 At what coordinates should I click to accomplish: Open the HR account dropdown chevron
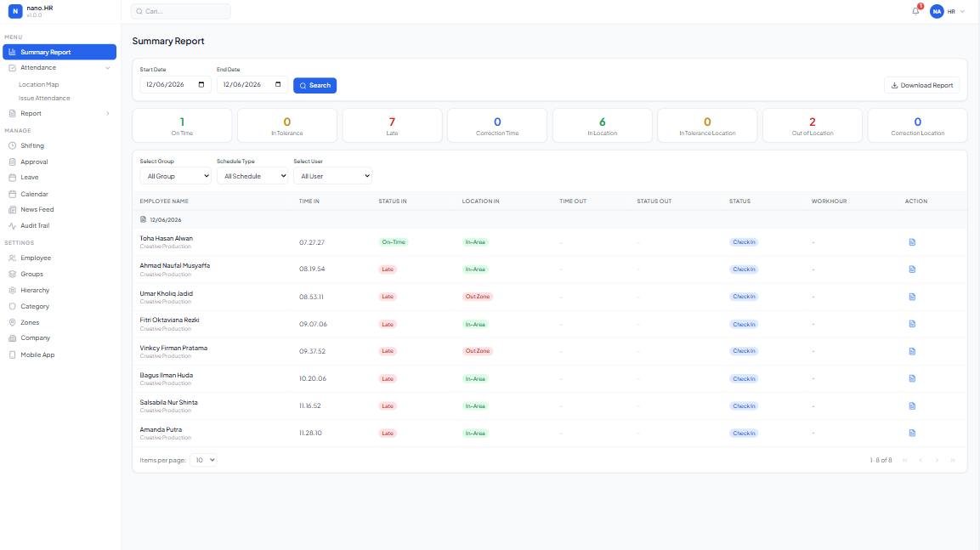click(x=962, y=11)
